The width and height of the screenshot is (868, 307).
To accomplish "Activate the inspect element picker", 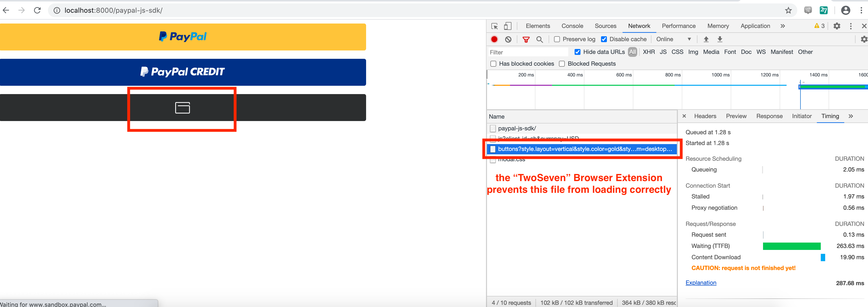I will 494,26.
